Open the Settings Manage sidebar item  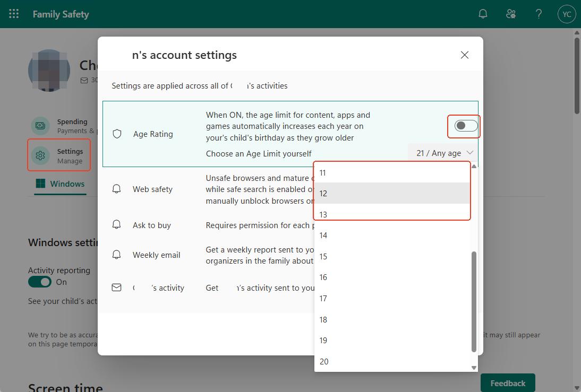click(59, 155)
